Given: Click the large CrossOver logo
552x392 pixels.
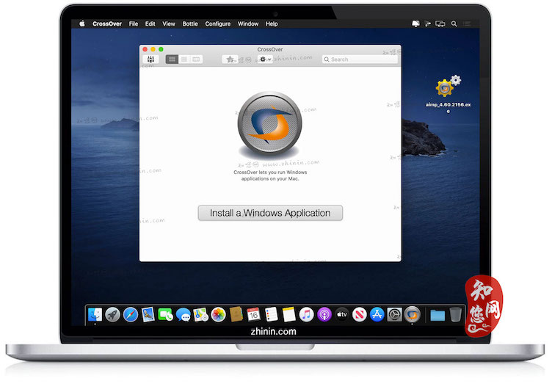Looking at the screenshot, I should pos(269,123).
